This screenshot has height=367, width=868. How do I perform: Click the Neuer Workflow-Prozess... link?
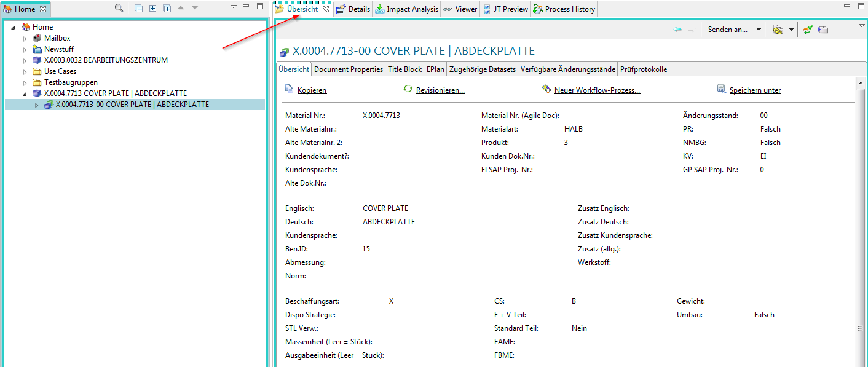[x=597, y=90]
